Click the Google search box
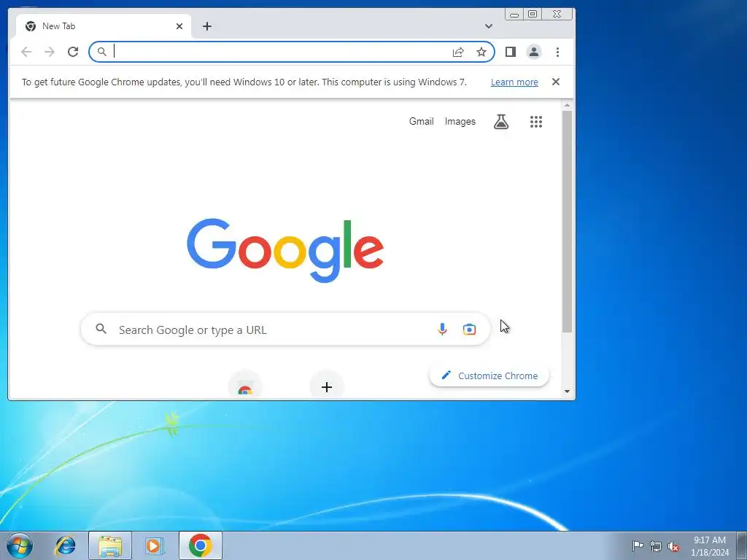The image size is (747, 560). 285,329
